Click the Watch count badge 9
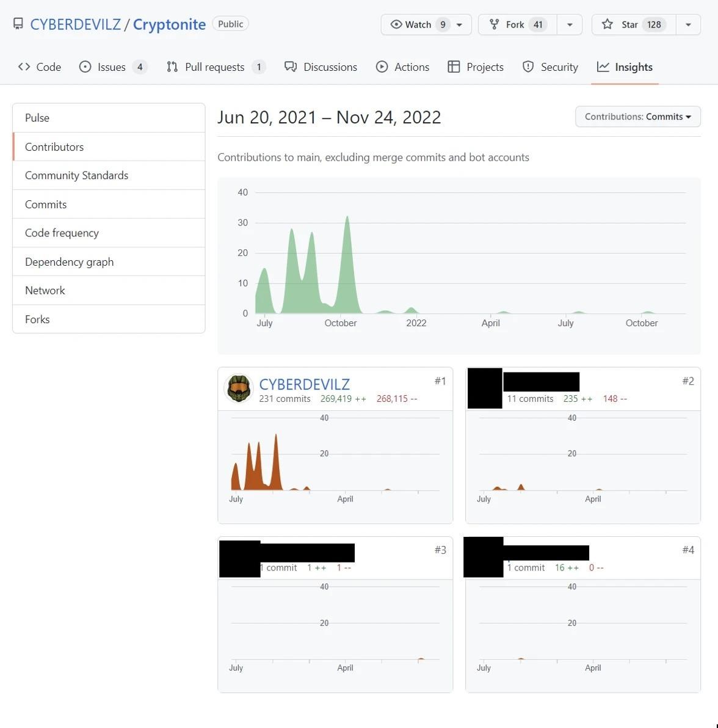This screenshot has width=718, height=728. tap(443, 24)
